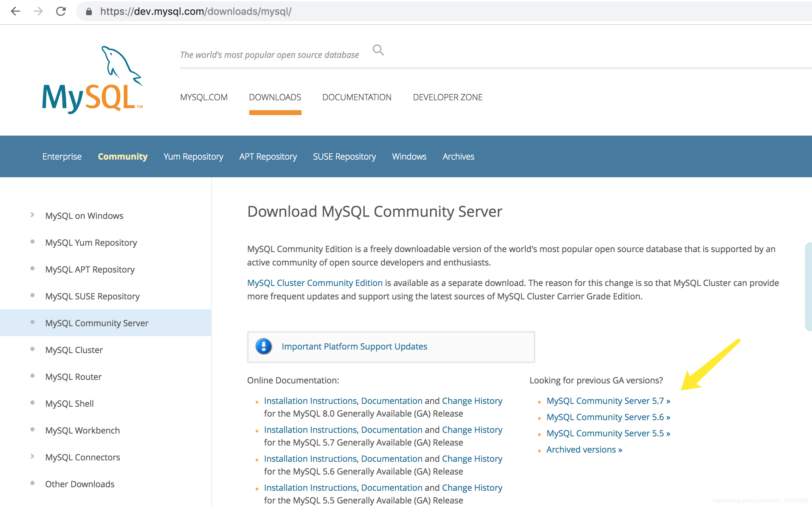Click the 'Online Documentation:' label
The image size is (812, 507).
(x=293, y=380)
